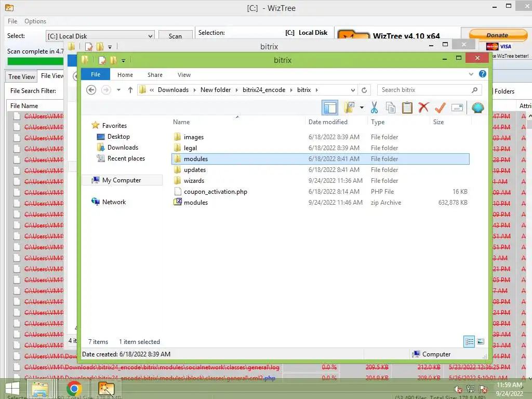Expand the arrow after bitrix breadcrumb
The height and width of the screenshot is (399, 532).
[x=316, y=90]
